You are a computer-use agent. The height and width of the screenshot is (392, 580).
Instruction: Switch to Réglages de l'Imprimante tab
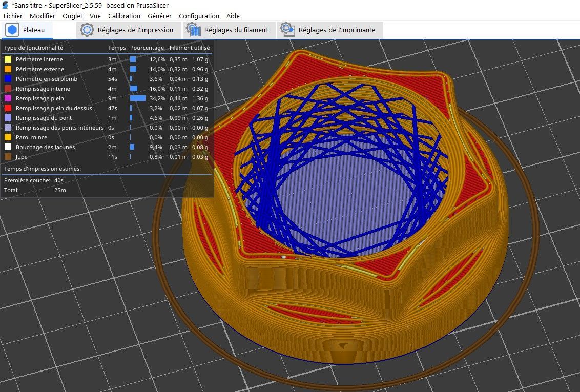330,30
